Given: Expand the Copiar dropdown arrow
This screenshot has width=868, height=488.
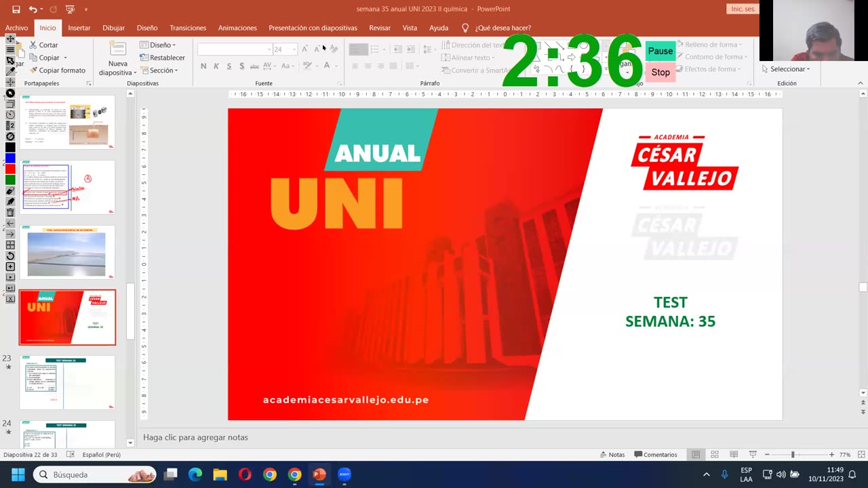Looking at the screenshot, I should (x=66, y=58).
